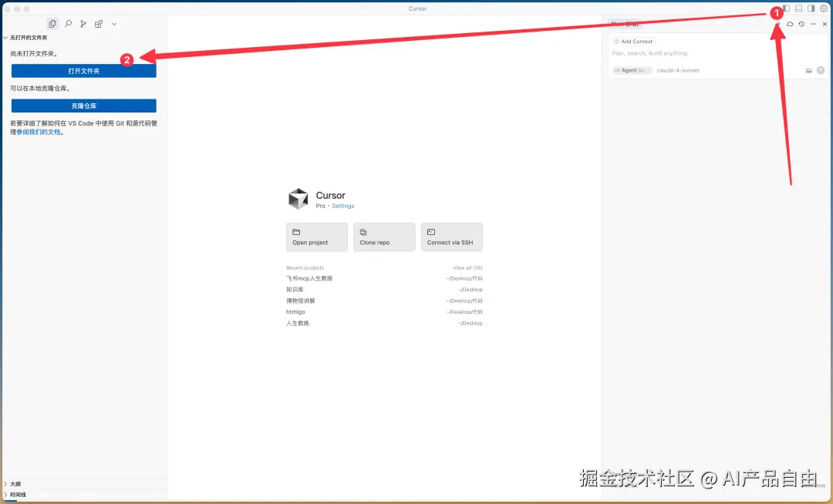
Task: Open the background agents cloud icon
Action: [x=790, y=24]
